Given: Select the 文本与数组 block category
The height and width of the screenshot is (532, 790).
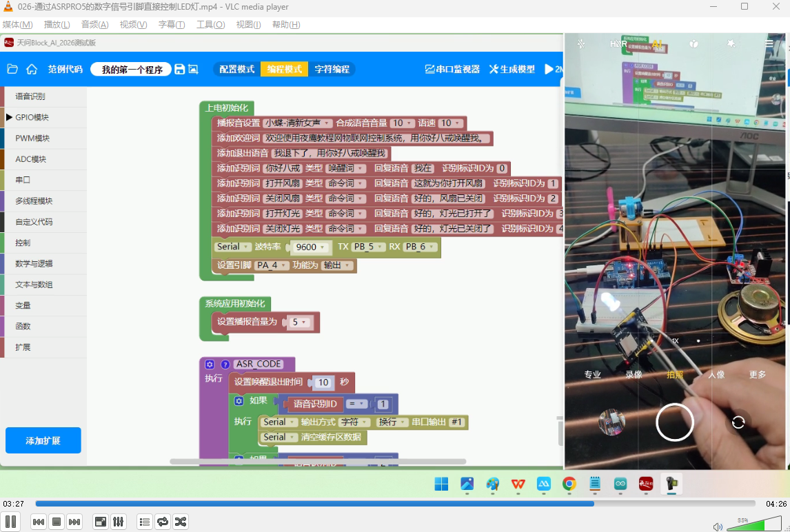Looking at the screenshot, I should coord(43,284).
